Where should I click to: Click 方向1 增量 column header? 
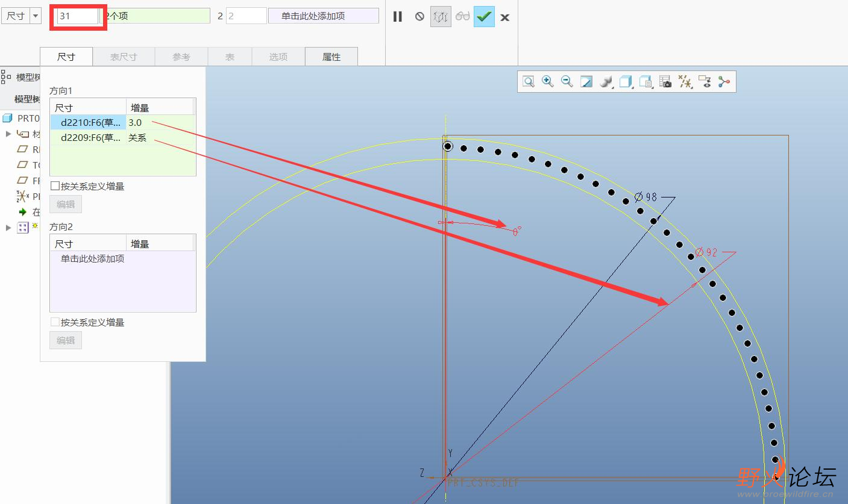pyautogui.click(x=160, y=108)
